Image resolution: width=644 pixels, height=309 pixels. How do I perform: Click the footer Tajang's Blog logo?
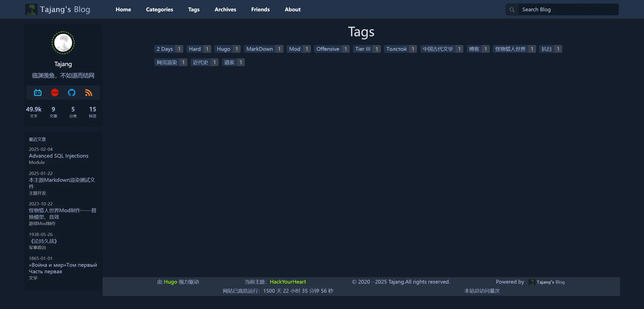point(532,282)
